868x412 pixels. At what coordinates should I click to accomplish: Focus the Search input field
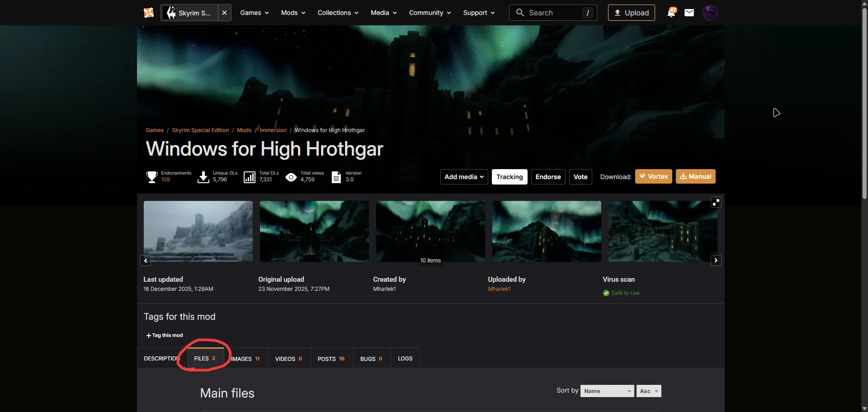pos(553,13)
